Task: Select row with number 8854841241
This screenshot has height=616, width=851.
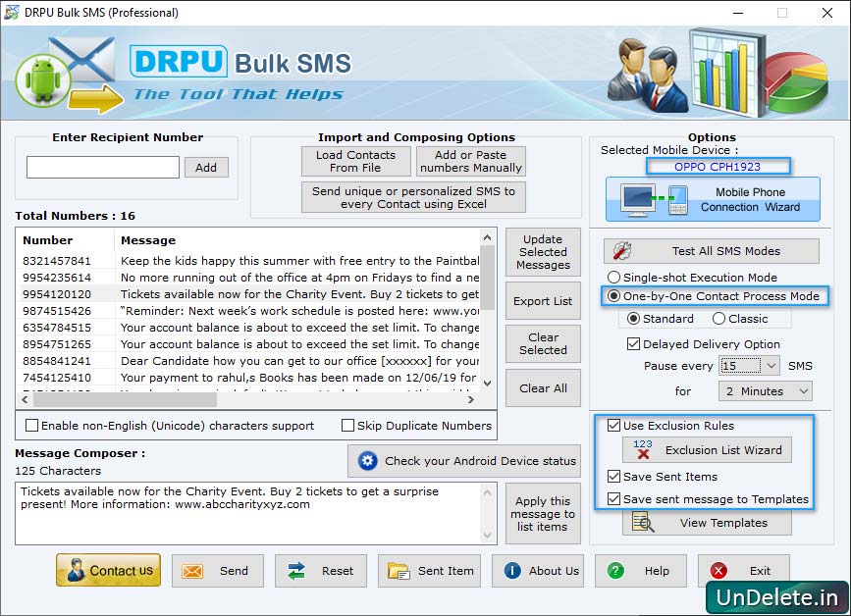Action: pos(248,361)
